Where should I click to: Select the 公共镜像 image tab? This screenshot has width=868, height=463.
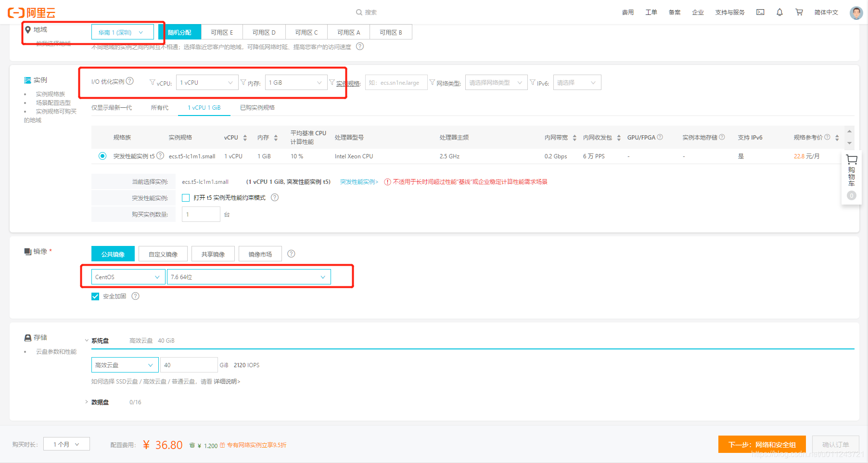pyautogui.click(x=113, y=254)
